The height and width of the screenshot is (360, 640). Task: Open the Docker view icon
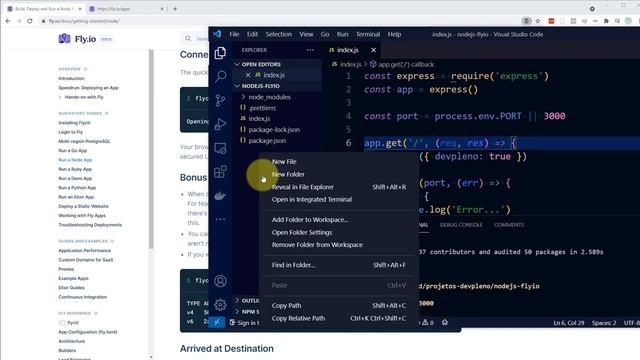tap(220, 196)
